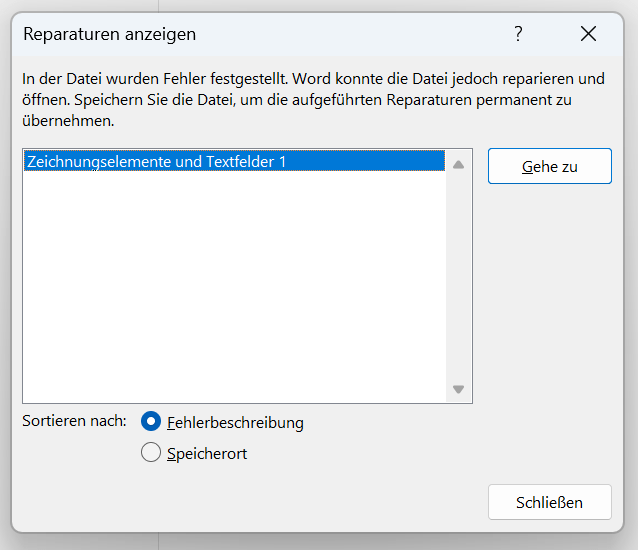Click the Schließen button

click(x=549, y=502)
